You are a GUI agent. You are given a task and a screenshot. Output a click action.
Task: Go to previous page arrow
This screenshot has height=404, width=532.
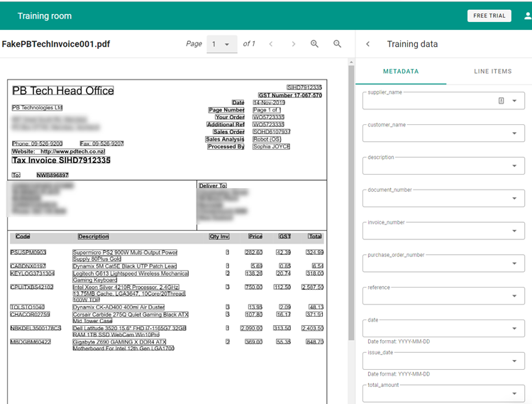270,44
